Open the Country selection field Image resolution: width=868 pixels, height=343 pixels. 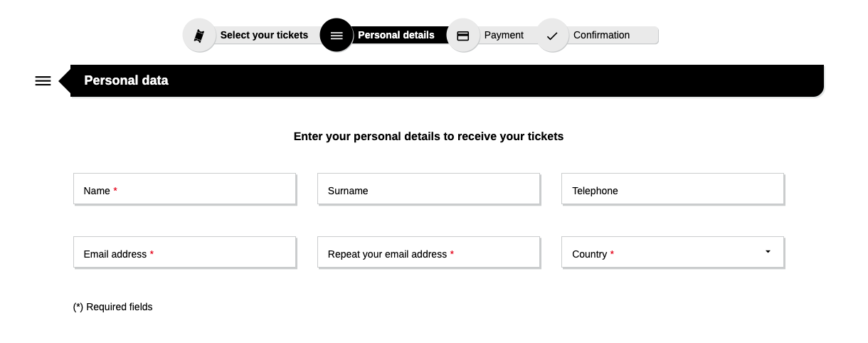672,253
